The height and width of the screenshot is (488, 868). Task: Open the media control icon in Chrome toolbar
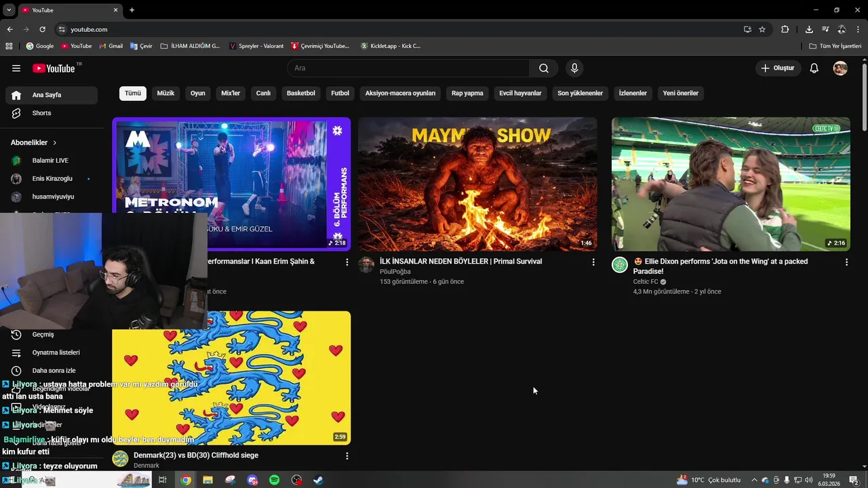[x=825, y=29]
